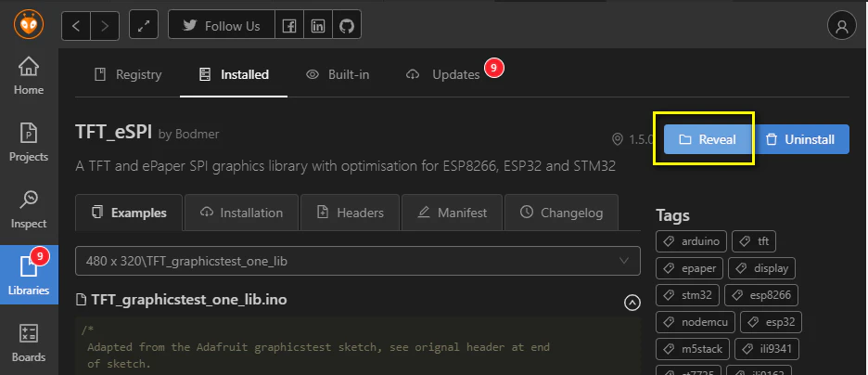Click the esp32 tag
Screen dimensions: 868x375
coord(771,322)
